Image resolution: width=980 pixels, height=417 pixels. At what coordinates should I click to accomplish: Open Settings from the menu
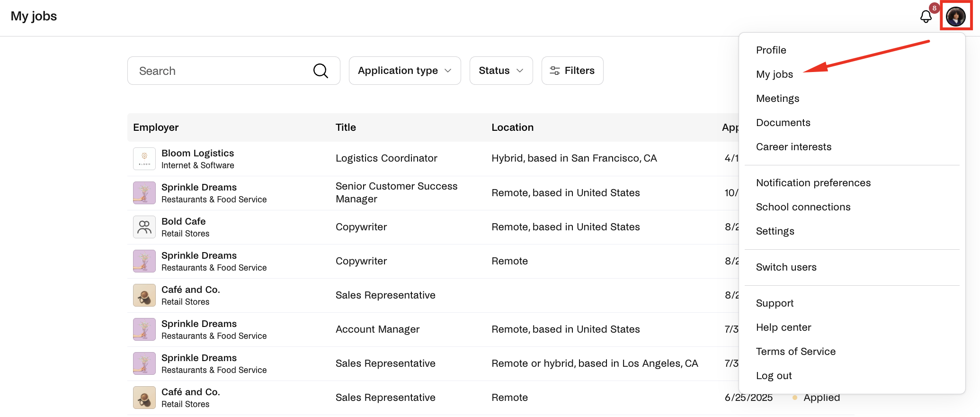click(x=775, y=231)
